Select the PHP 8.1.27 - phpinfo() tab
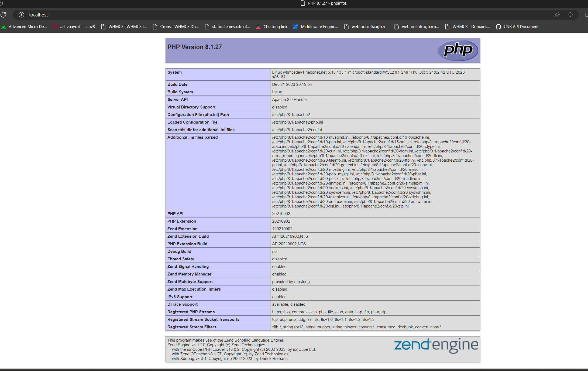 click(x=324, y=3)
